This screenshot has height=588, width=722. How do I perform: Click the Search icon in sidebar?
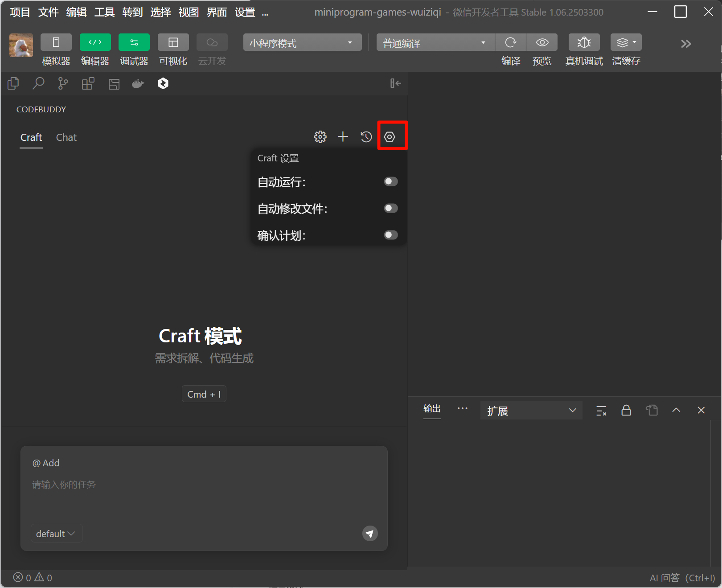(39, 83)
